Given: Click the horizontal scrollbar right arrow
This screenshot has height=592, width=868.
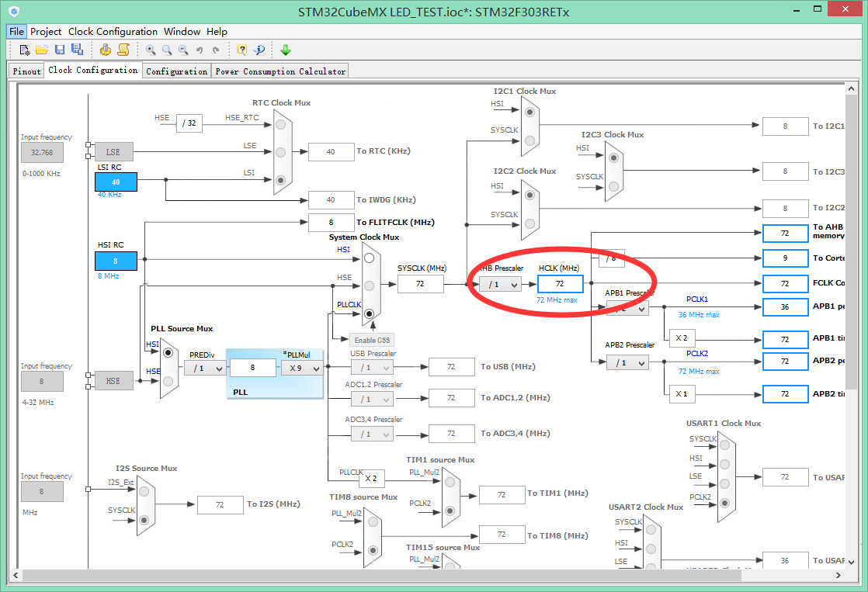Looking at the screenshot, I should click(x=838, y=576).
